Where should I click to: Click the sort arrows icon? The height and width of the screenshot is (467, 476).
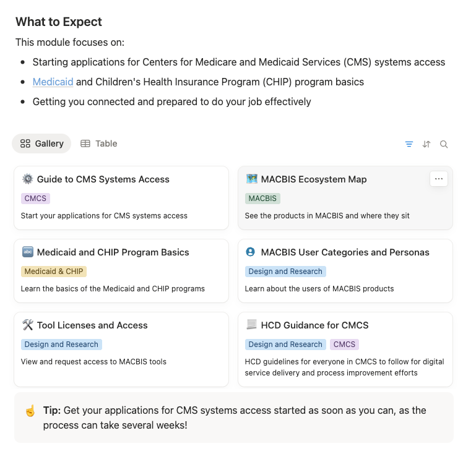[426, 144]
